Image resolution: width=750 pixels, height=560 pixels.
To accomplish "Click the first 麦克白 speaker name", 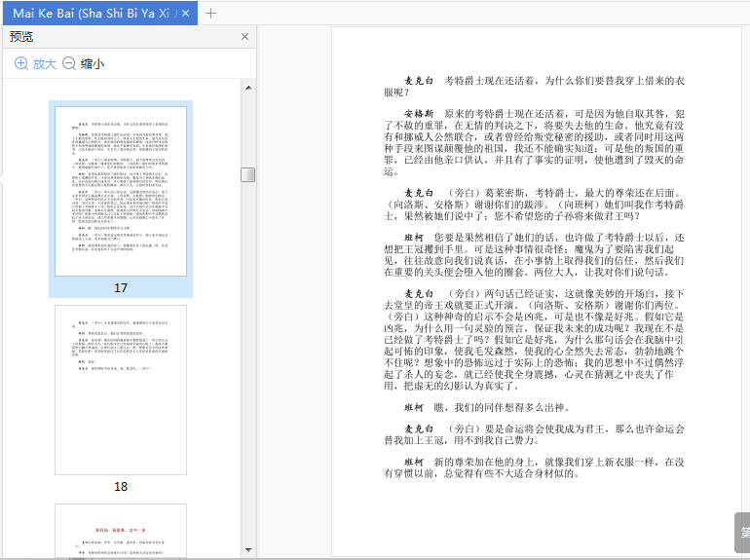I will tap(419, 81).
